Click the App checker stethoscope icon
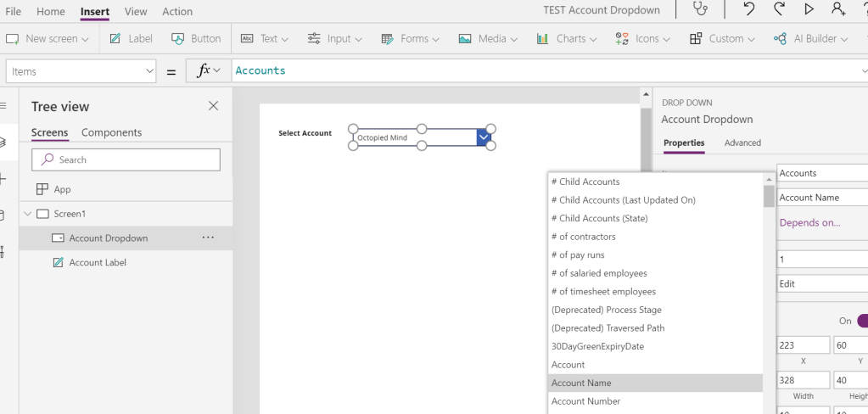 pyautogui.click(x=700, y=9)
